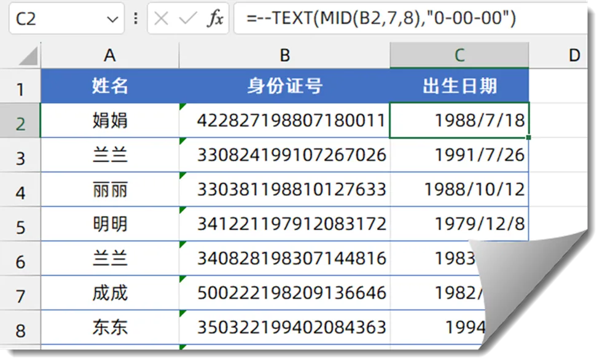Click the Insert Function fx icon
This screenshot has height=364, width=602.
click(x=215, y=19)
